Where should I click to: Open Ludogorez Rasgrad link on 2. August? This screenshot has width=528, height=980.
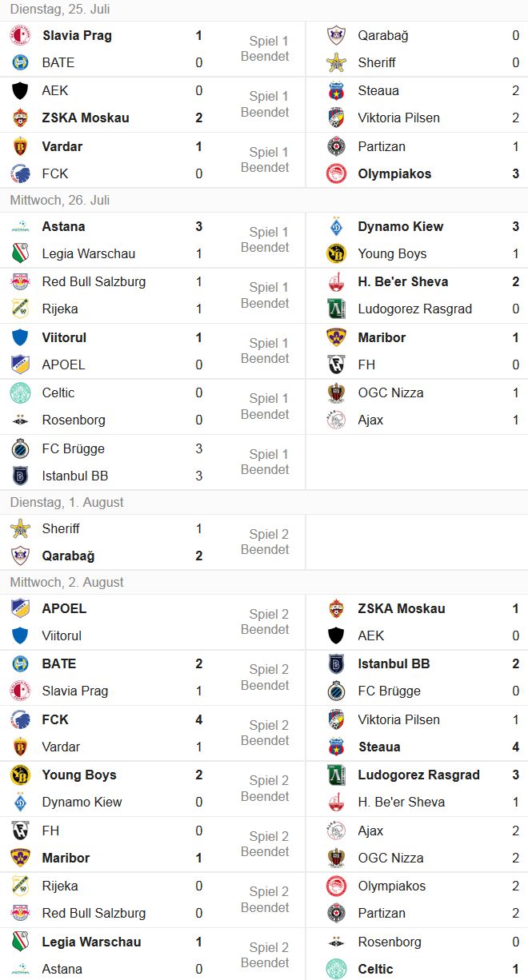[x=418, y=775]
